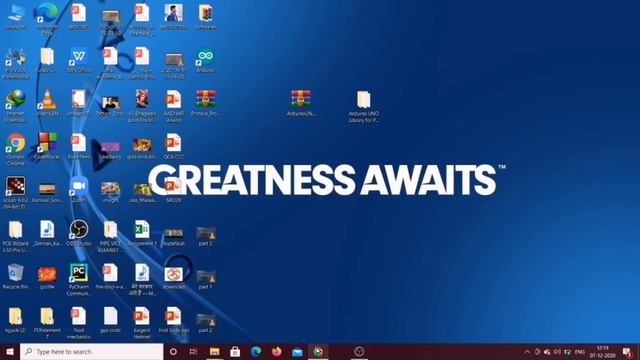Open Firefox from taskbar
Screen dimensions: 640x360
(x=277, y=351)
